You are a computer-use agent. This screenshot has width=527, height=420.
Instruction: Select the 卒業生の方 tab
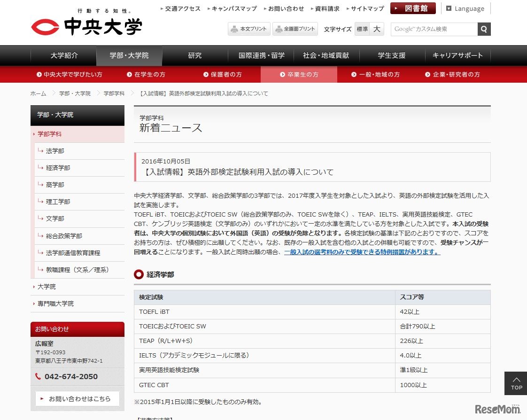click(x=299, y=74)
